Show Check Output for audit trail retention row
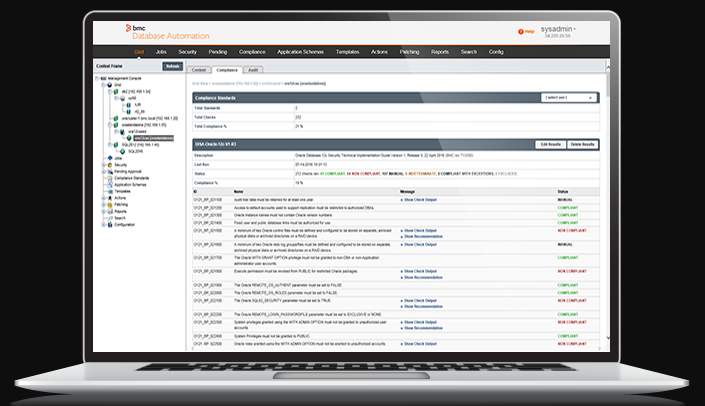The image size is (705, 406). (420, 200)
